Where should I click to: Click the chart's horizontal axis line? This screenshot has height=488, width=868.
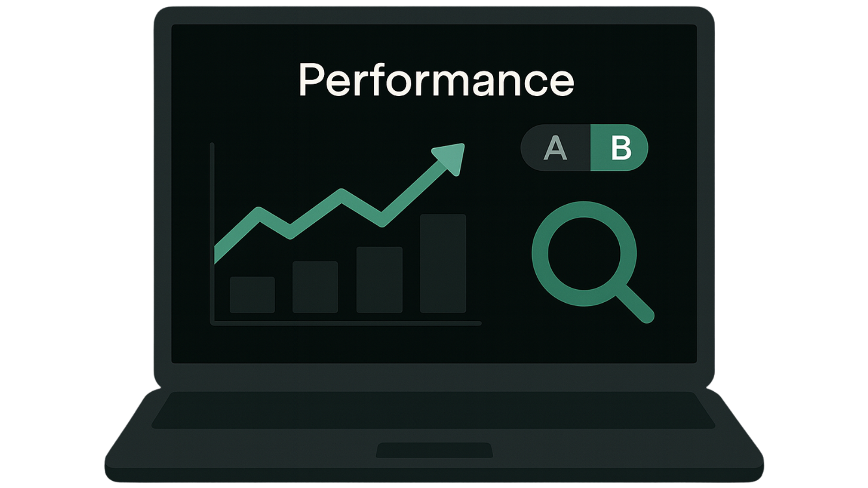coord(346,323)
